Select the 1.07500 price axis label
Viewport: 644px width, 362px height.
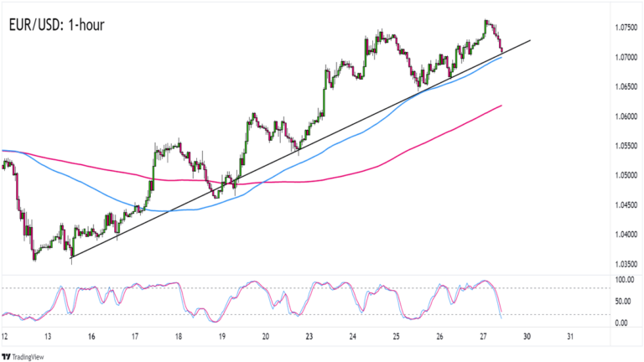click(x=626, y=28)
